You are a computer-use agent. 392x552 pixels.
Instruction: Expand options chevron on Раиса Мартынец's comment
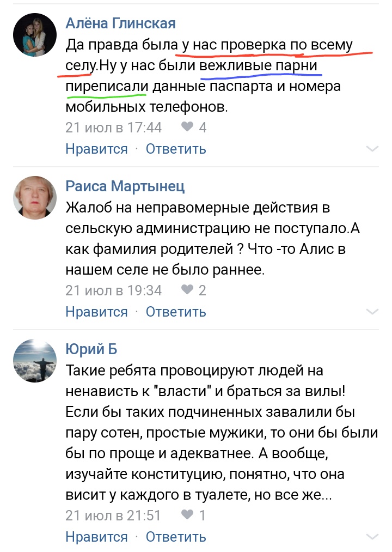pos(372,312)
